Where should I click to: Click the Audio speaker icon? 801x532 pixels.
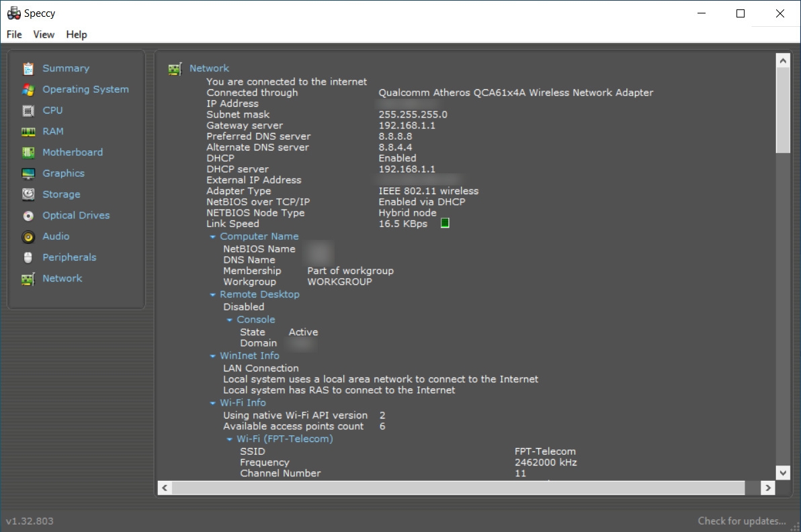pos(28,237)
